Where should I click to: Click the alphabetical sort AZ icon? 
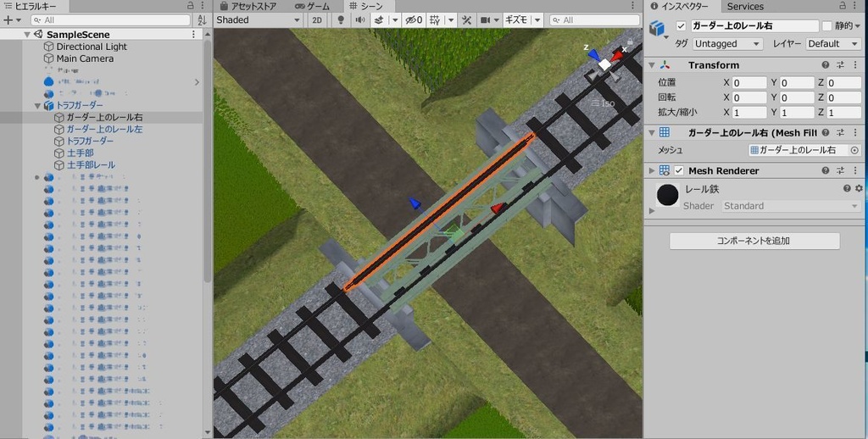pos(202,20)
